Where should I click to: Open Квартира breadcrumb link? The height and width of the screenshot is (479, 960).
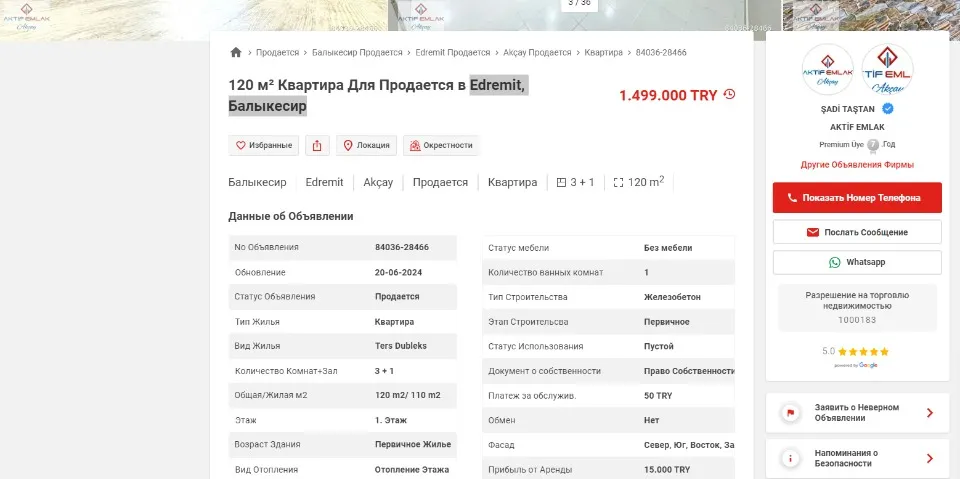click(603, 53)
